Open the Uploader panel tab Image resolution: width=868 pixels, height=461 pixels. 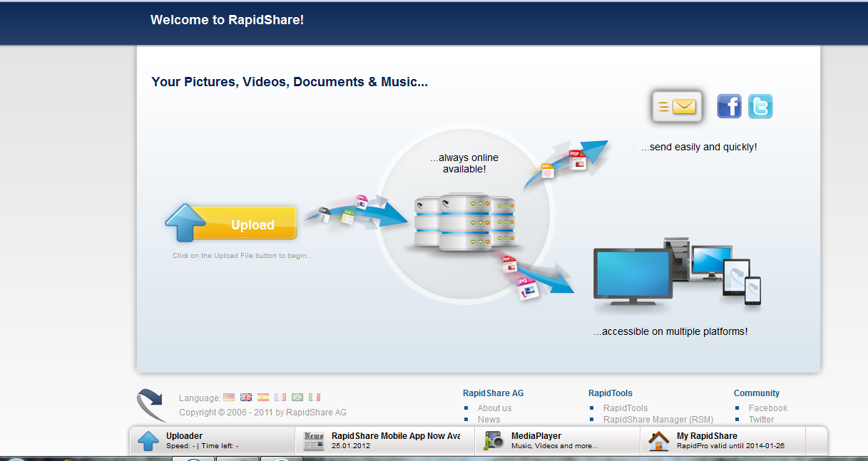212,441
